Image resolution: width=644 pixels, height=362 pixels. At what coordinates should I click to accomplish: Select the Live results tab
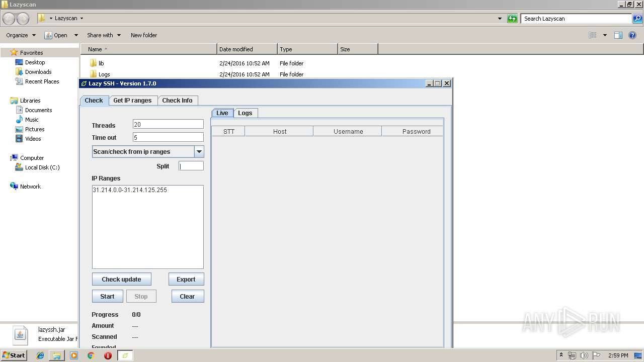click(x=222, y=113)
